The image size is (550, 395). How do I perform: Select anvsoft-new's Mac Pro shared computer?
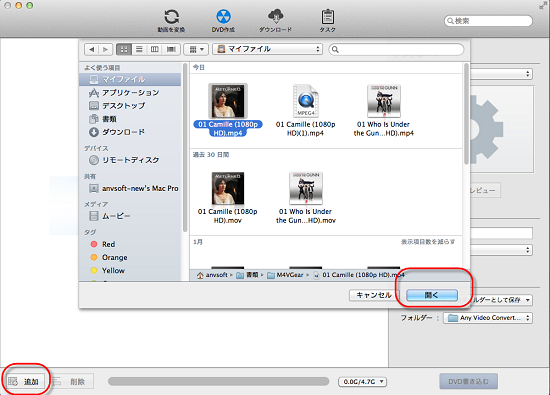point(130,188)
